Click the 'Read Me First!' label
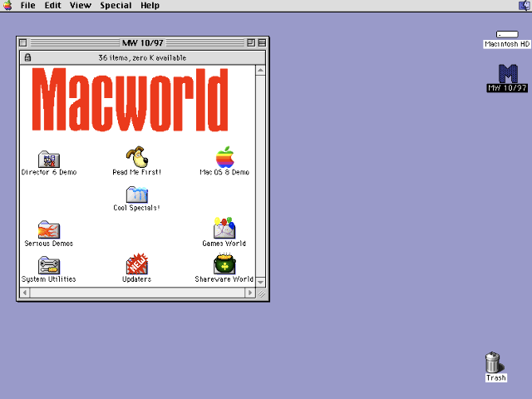The image size is (532, 399). coord(136,172)
